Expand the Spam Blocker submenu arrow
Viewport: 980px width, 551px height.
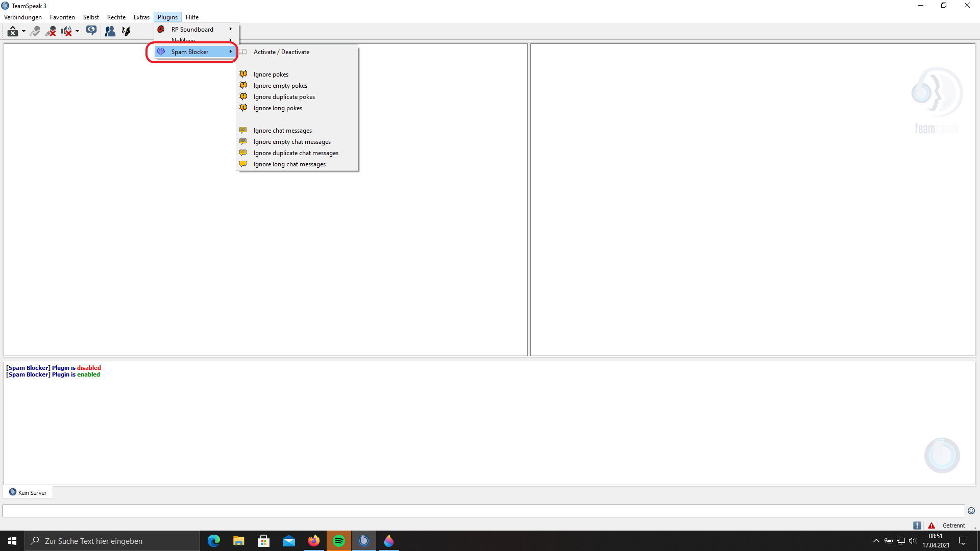[231, 52]
